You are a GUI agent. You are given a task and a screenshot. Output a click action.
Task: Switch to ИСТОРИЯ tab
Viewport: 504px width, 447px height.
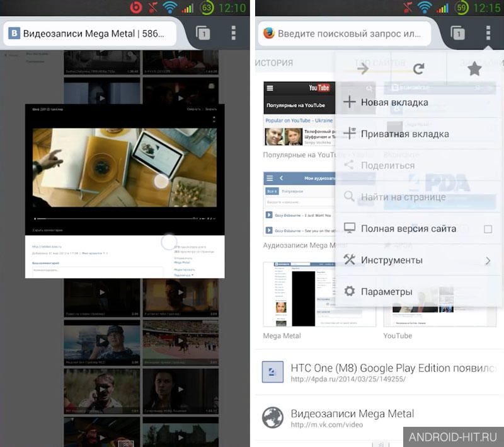274,62
